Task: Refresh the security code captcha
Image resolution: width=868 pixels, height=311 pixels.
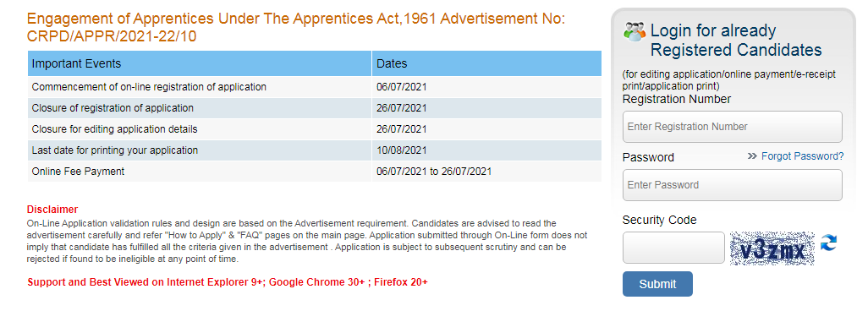Action: (829, 243)
